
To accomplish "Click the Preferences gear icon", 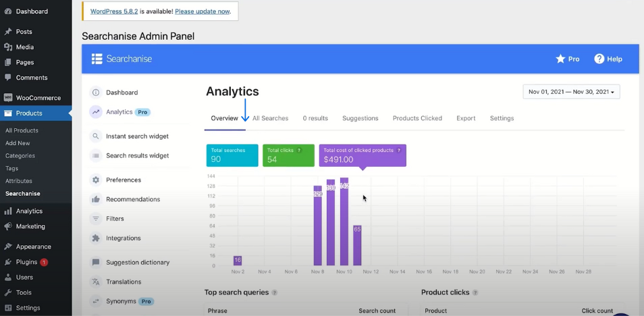I will point(96,180).
